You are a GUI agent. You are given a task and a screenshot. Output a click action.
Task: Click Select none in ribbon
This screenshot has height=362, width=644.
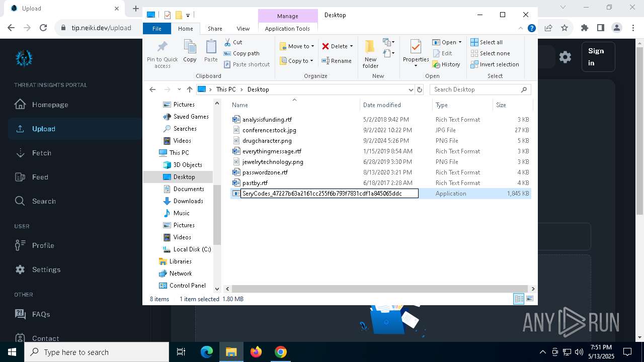490,53
